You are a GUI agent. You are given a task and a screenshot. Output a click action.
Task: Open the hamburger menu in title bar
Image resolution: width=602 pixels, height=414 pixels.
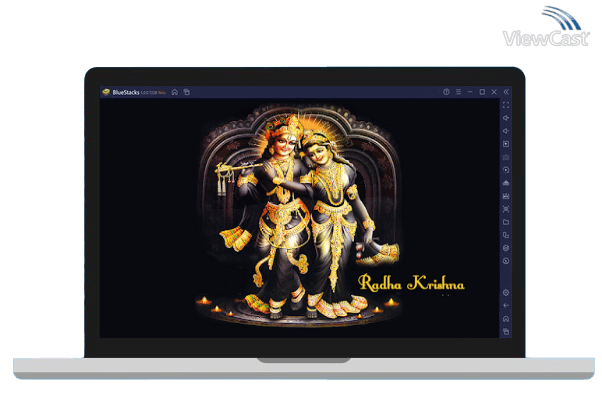pos(458,92)
